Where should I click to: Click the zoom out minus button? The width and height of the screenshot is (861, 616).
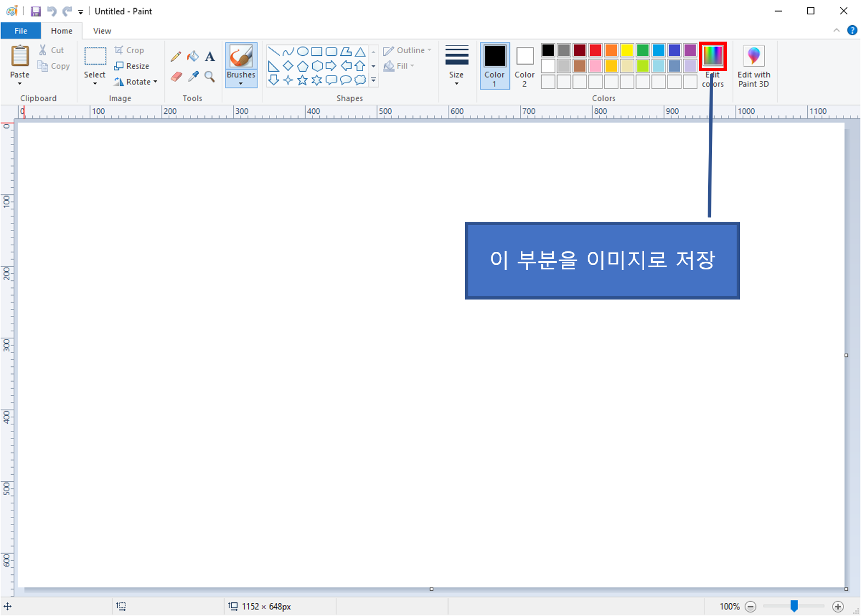[751, 606]
